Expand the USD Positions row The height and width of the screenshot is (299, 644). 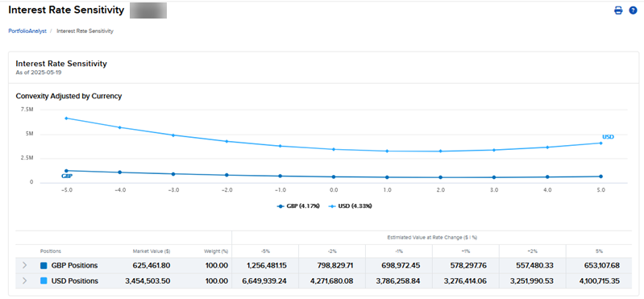[25, 281]
